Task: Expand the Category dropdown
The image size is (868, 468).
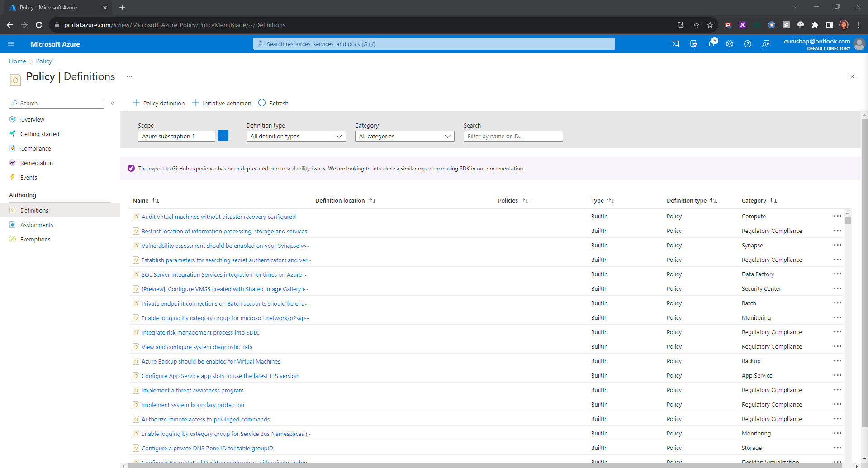Action: click(404, 136)
